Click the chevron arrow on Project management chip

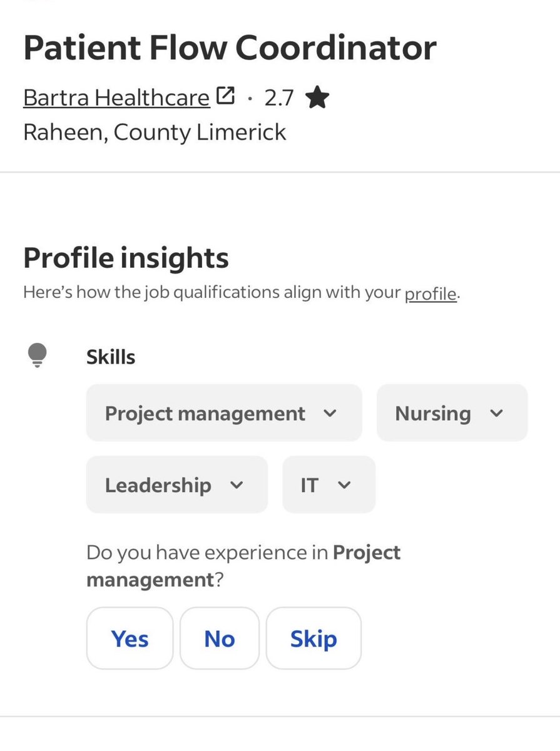[330, 414]
